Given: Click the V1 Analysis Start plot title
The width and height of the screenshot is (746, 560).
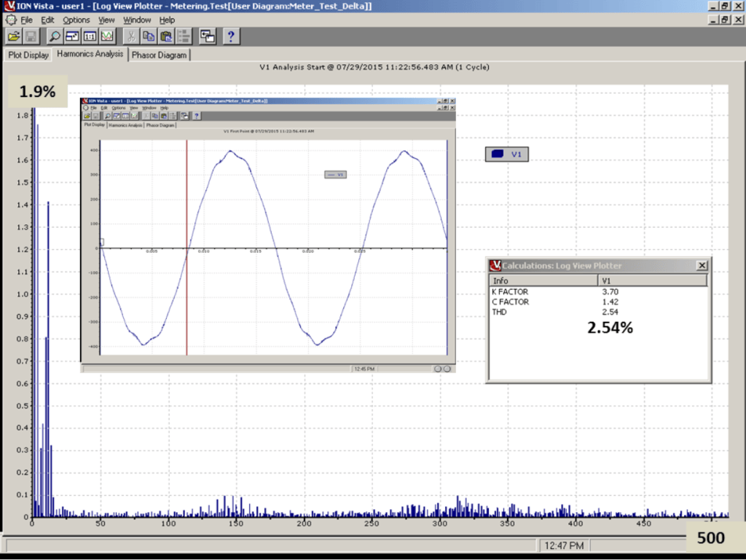Looking at the screenshot, I should 374,67.
